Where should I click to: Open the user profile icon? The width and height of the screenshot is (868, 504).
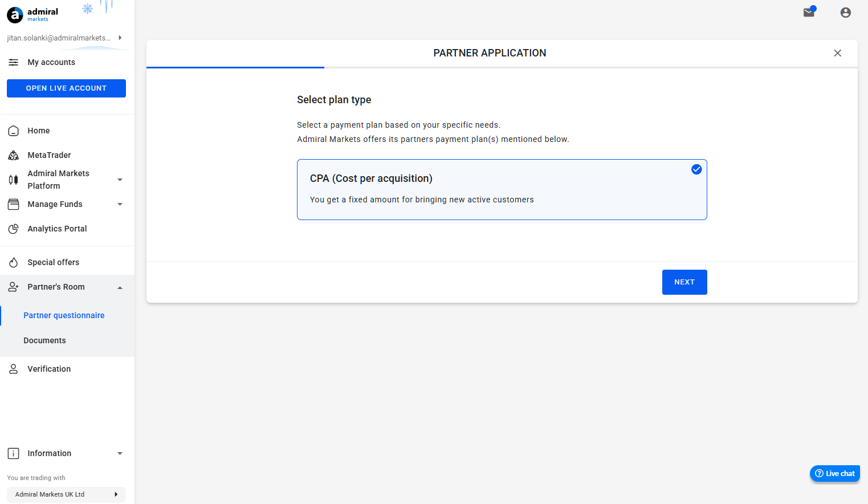[846, 13]
